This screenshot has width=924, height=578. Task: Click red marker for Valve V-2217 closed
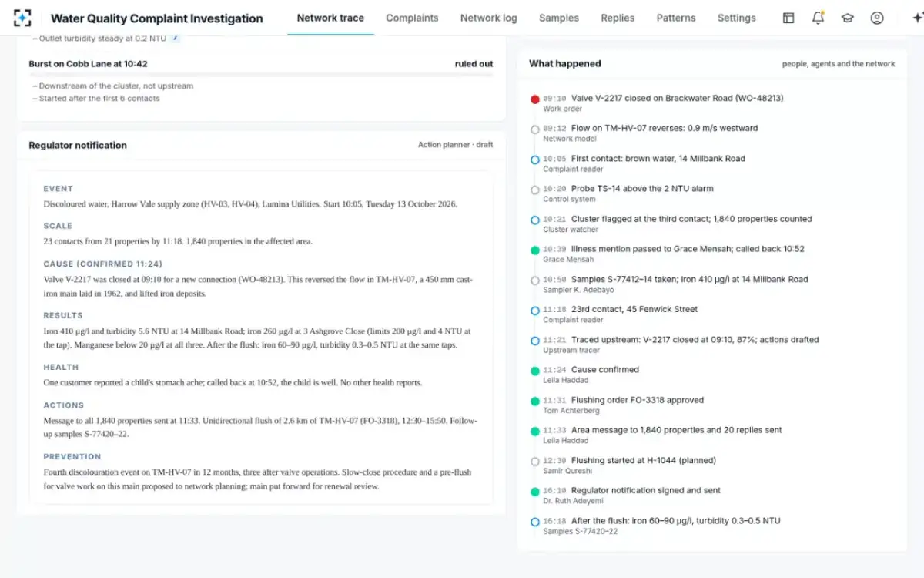click(535, 99)
